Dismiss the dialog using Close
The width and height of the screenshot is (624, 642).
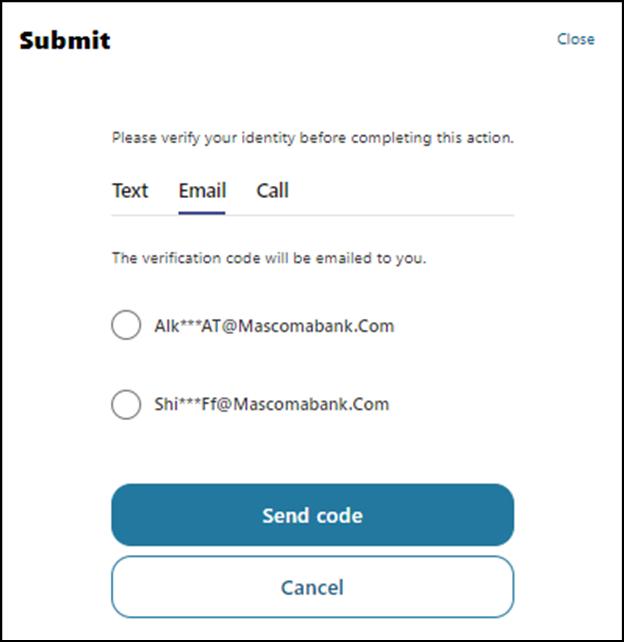click(575, 39)
